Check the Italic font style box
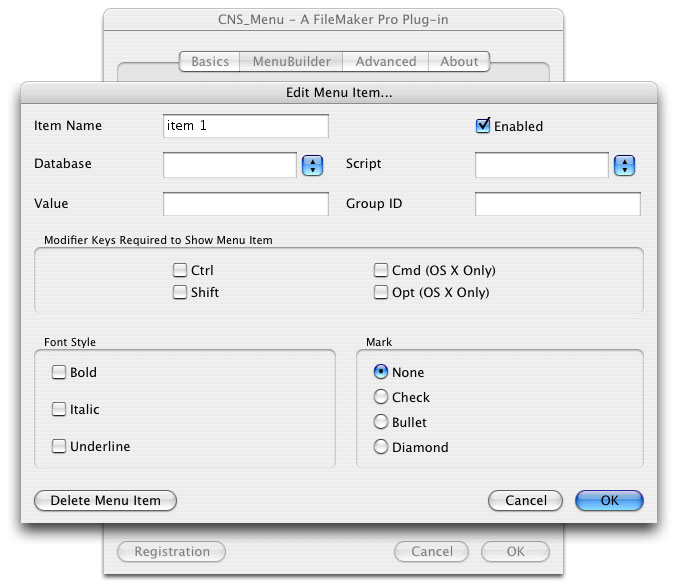The width and height of the screenshot is (677, 587). pos(59,410)
